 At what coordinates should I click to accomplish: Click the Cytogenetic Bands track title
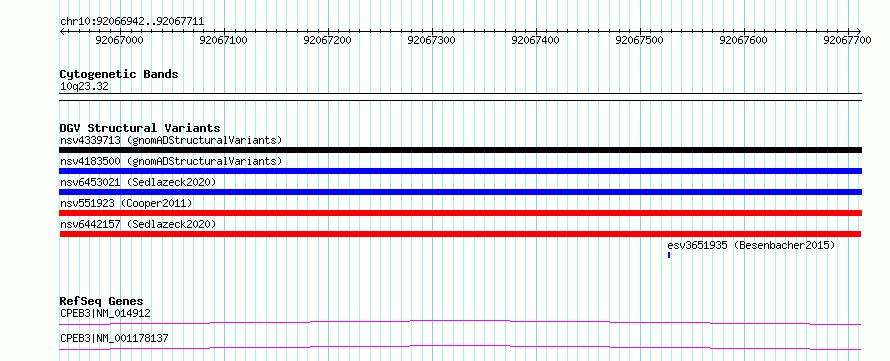tap(119, 74)
